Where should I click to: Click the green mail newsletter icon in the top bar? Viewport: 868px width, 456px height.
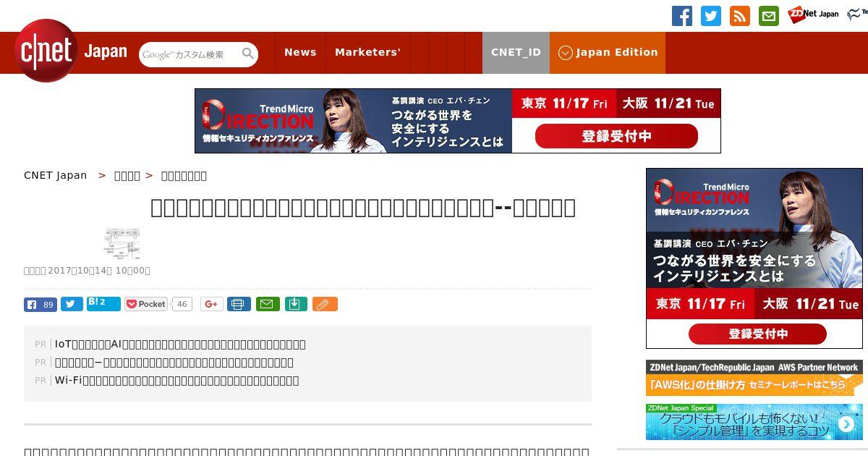click(x=769, y=16)
